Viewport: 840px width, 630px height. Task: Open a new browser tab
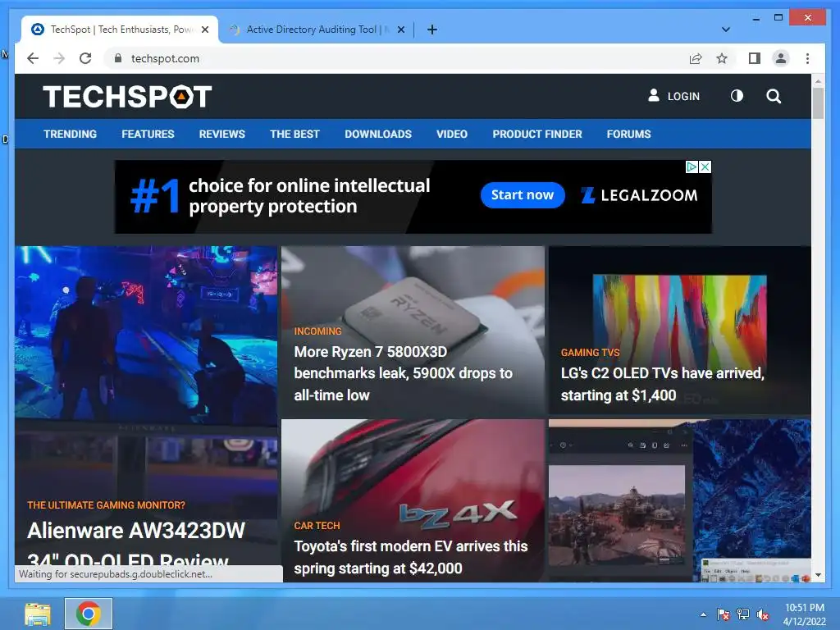[432, 30]
